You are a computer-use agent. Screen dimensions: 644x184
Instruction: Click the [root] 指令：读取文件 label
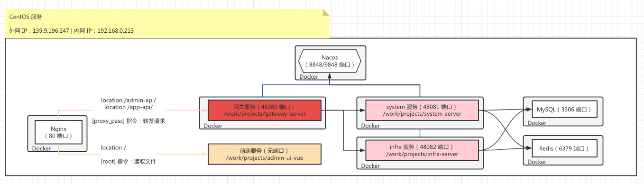click(x=129, y=162)
